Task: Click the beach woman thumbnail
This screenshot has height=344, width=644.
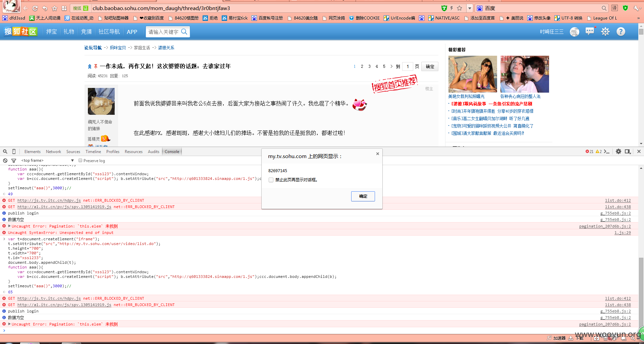Action: 473,74
